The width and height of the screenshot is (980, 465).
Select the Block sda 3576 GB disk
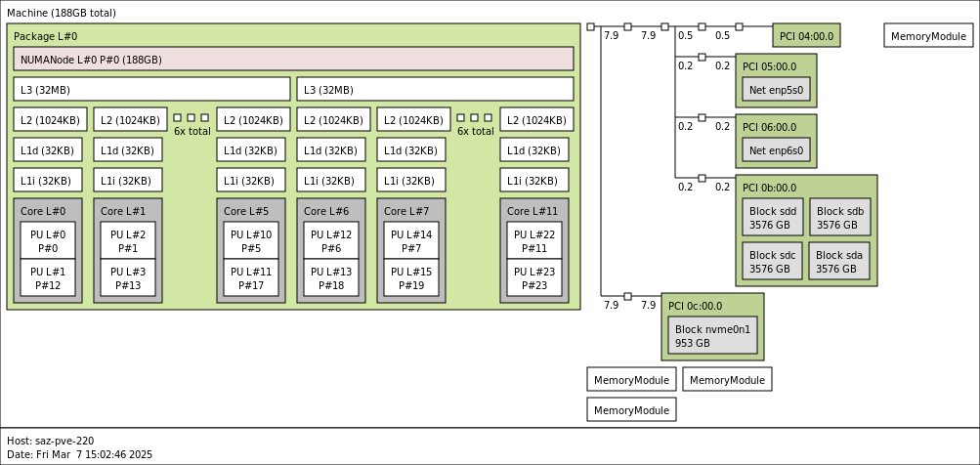pyautogui.click(x=839, y=262)
